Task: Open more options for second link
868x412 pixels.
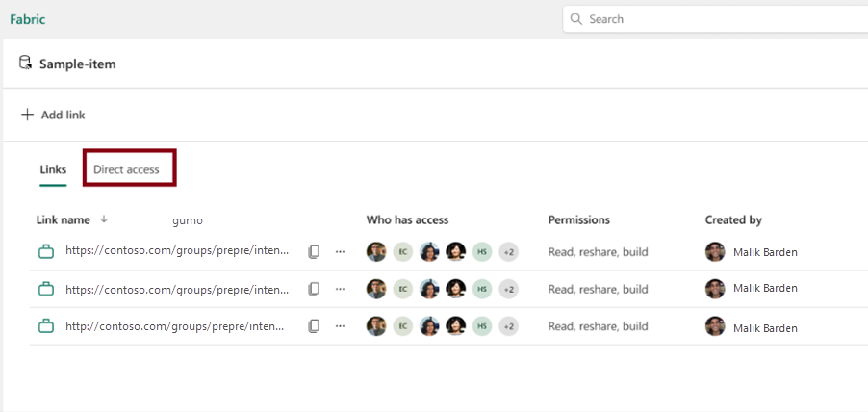Action: (340, 289)
